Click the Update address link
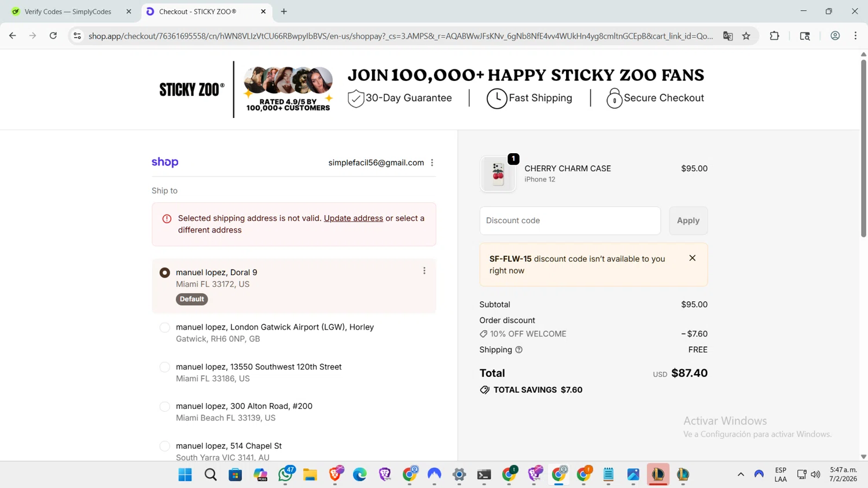This screenshot has height=488, width=868. (354, 218)
